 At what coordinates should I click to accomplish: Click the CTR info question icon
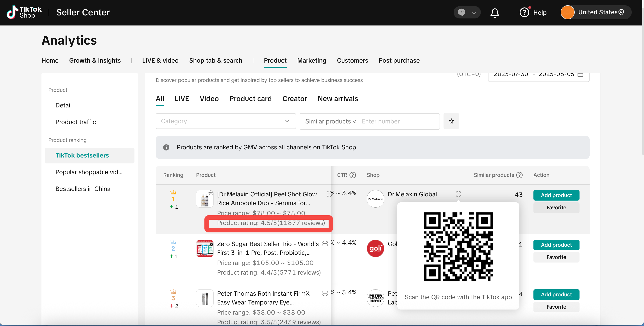click(x=352, y=175)
